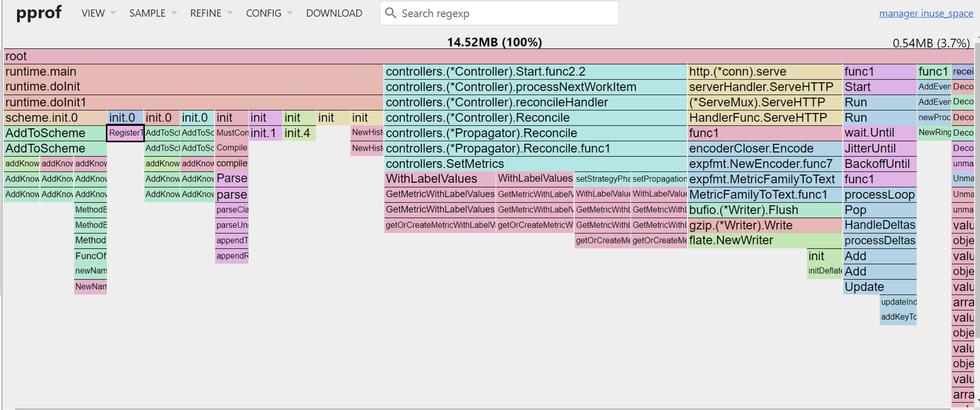Select the Update frame

click(x=880, y=287)
